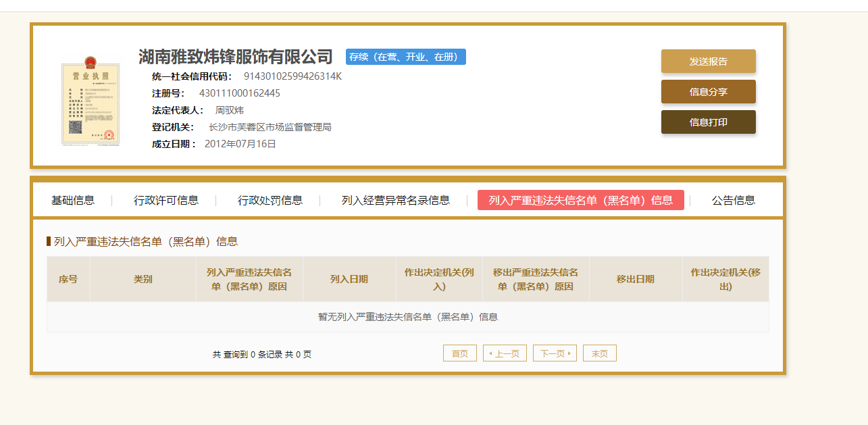Click the 统一社会信用代码 label
Screen dimensions: 868x425
(192, 76)
